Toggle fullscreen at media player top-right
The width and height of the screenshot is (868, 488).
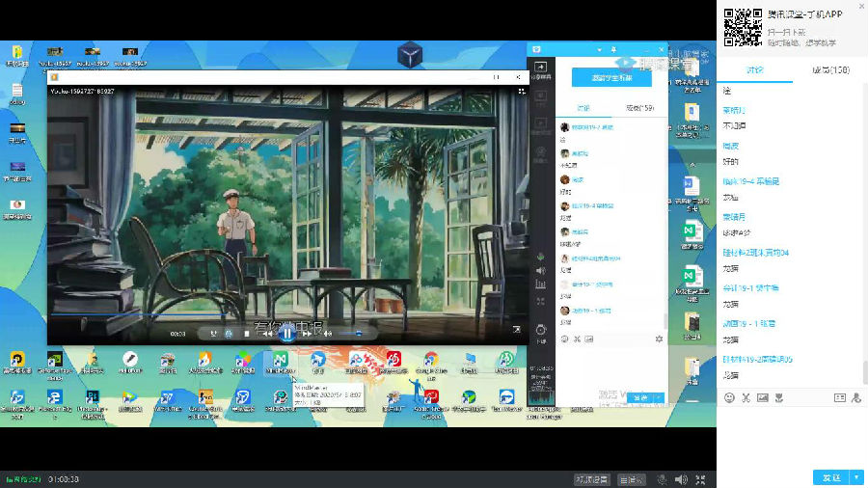pyautogui.click(x=522, y=92)
